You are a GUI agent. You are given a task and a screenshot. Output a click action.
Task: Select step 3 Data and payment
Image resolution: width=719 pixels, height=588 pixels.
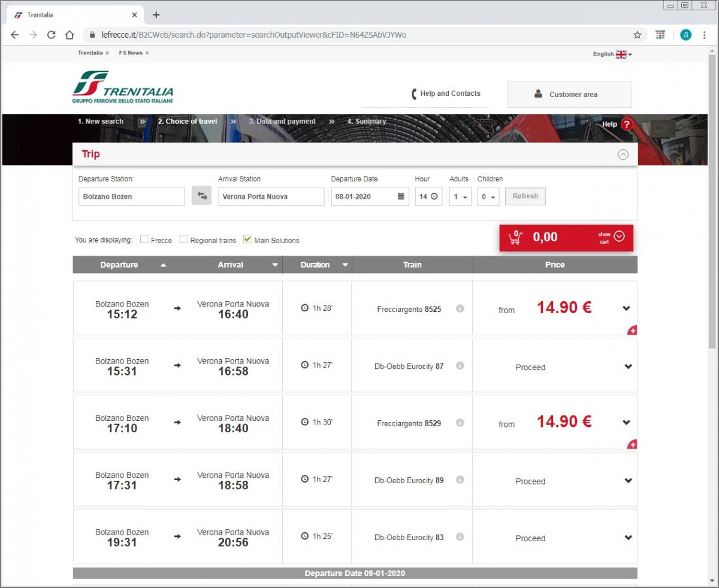pos(282,122)
